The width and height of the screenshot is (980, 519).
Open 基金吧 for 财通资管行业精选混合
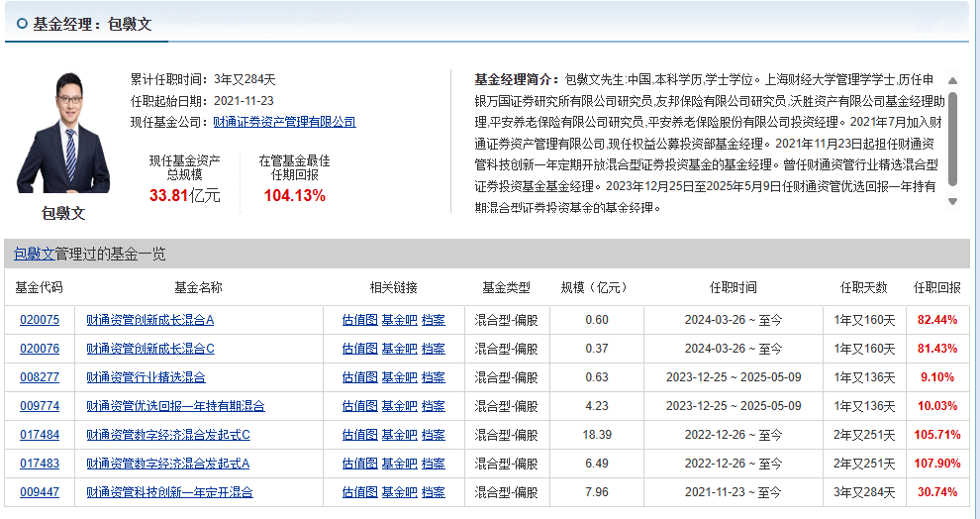(x=399, y=377)
